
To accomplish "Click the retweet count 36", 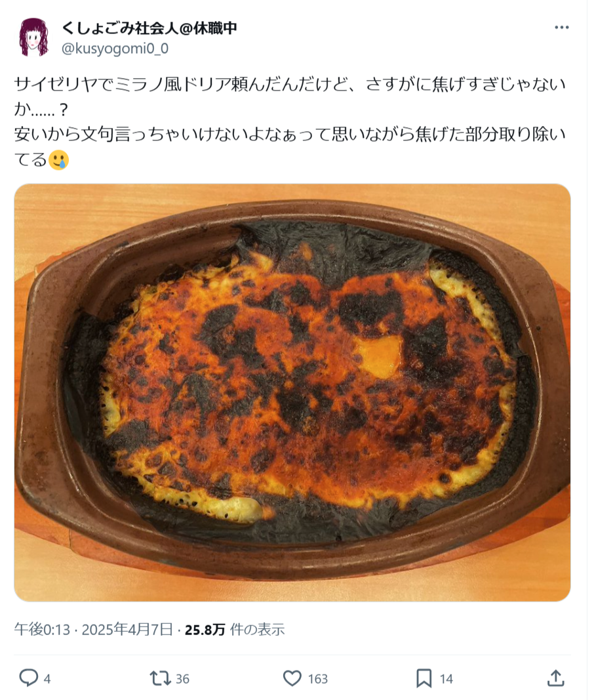I will (x=182, y=679).
